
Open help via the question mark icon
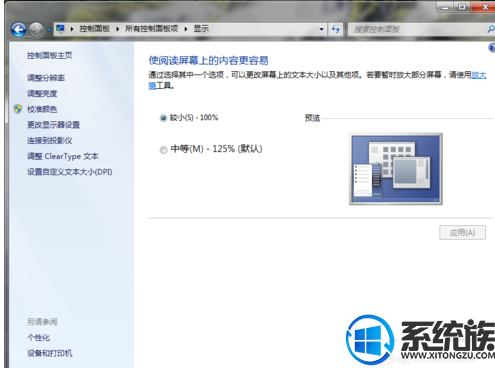click(x=492, y=48)
